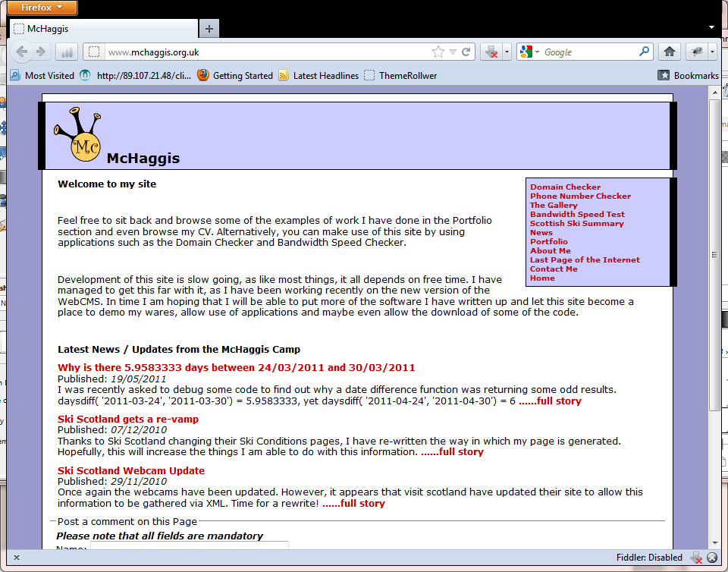This screenshot has height=572, width=728.
Task: Click the Fiddler: Disabled status text
Action: 649,557
